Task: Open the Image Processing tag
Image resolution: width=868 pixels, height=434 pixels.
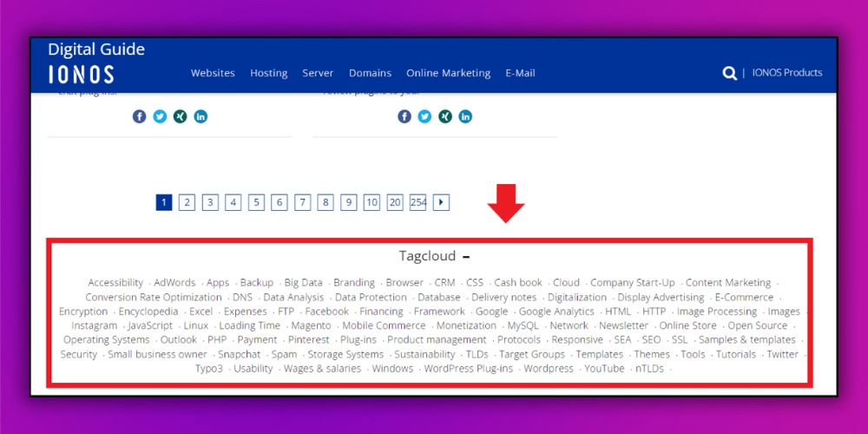Action: [717, 312]
